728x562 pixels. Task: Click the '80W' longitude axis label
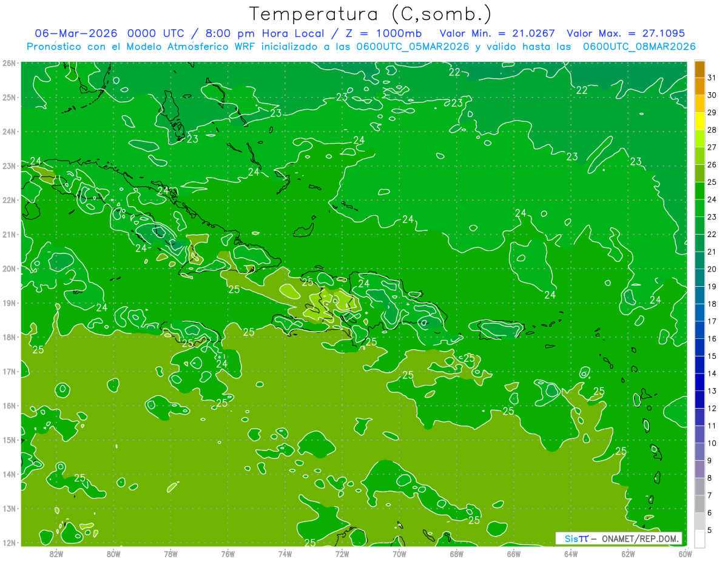point(113,554)
